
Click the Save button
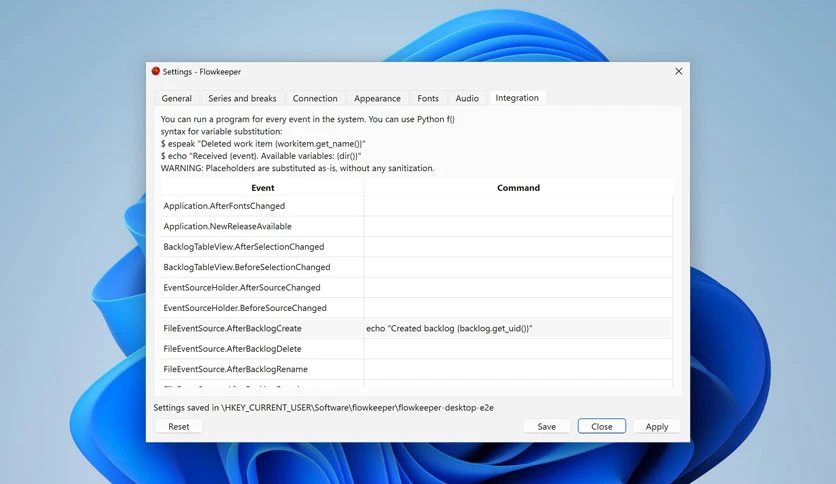[546, 426]
